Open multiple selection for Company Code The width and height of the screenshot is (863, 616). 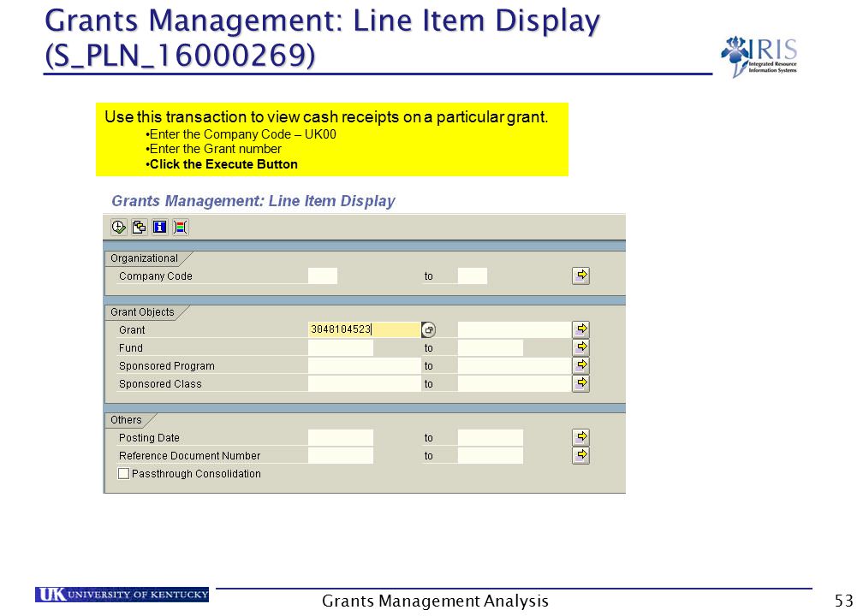(580, 275)
